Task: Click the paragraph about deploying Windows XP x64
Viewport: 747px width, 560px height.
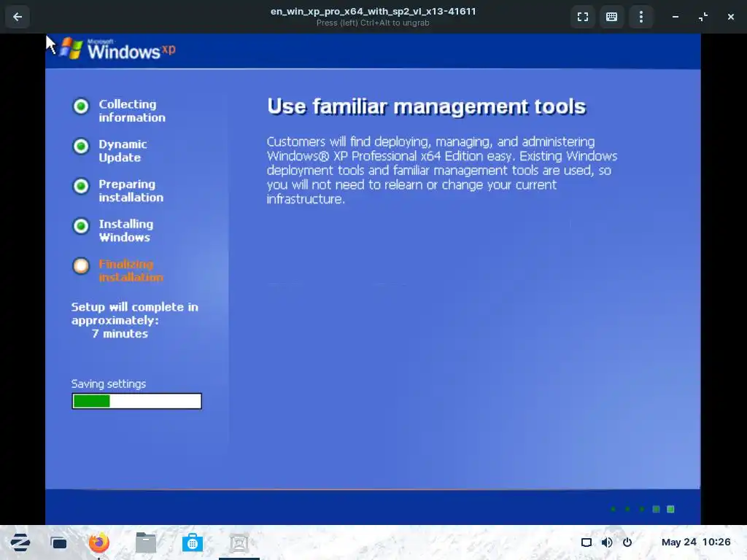Action: point(441,171)
